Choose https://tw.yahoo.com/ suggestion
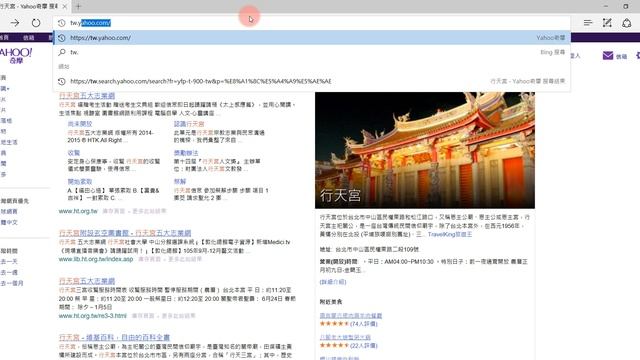640x360 pixels. 312,38
